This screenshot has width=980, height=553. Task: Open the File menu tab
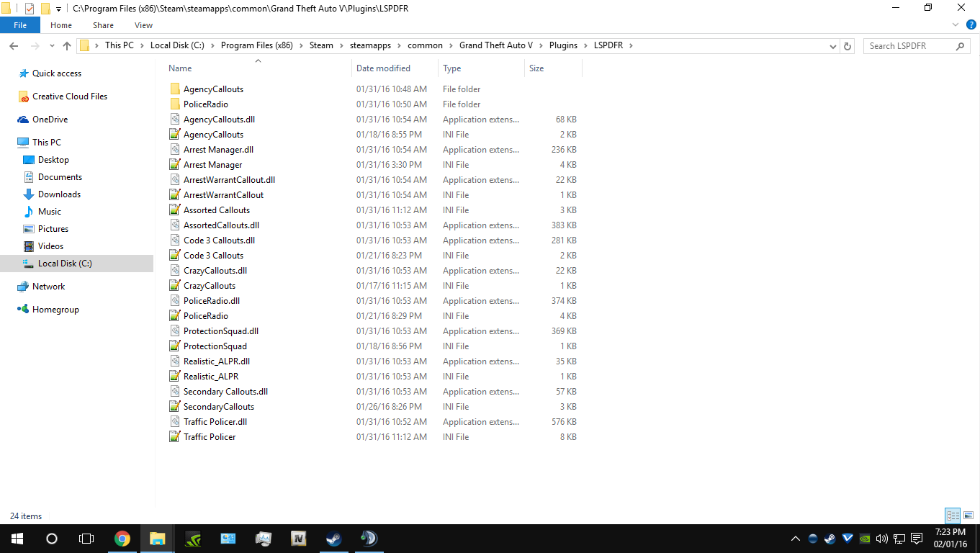(x=20, y=25)
